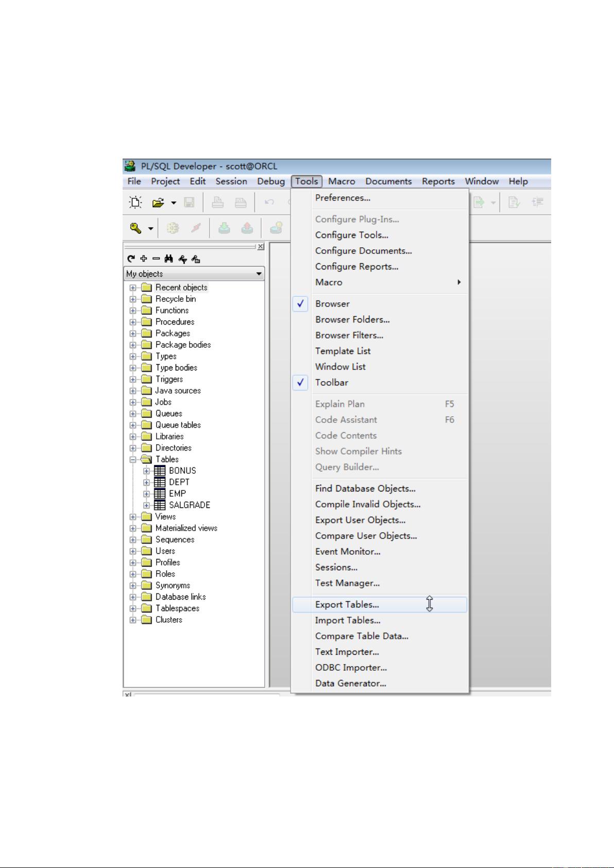Open the Session menu
Viewport: 614px width, 868px height.
pyautogui.click(x=231, y=181)
